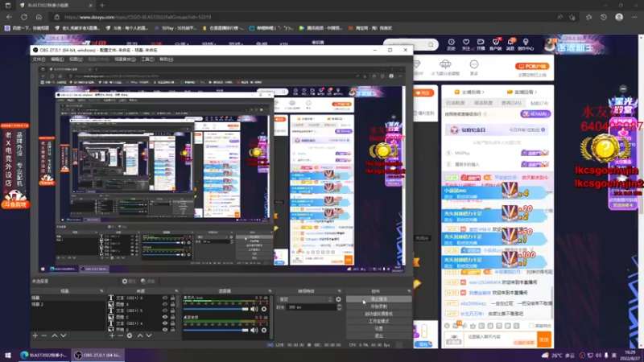Click the 停止推流 button in OBS controls
Image resolution: width=644 pixels, height=362 pixels.
pos(378,299)
